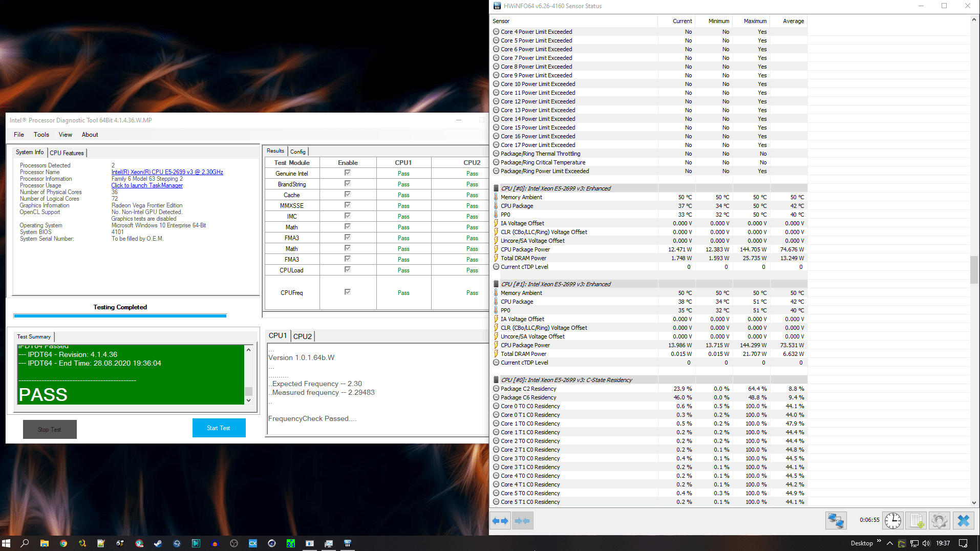Open green P 2-1 taskbar icon

[x=291, y=543]
